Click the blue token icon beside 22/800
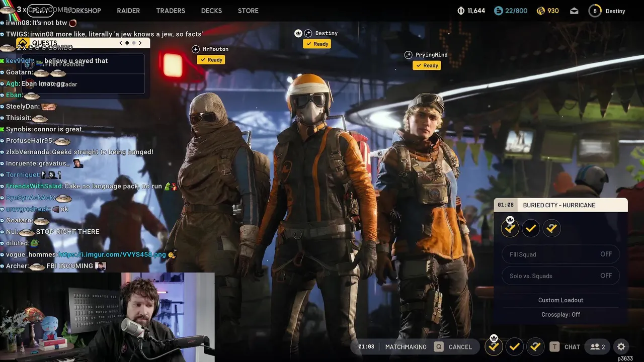 coord(498,11)
